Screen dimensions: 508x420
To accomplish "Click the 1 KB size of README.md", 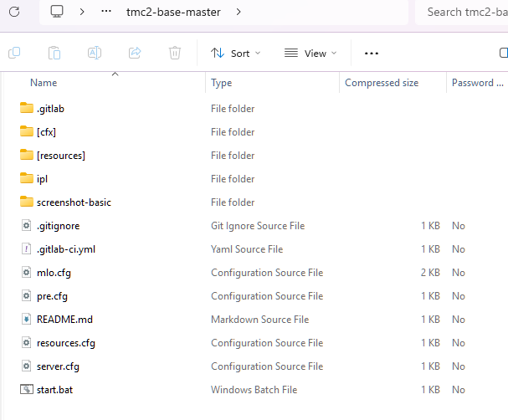I will point(430,320).
